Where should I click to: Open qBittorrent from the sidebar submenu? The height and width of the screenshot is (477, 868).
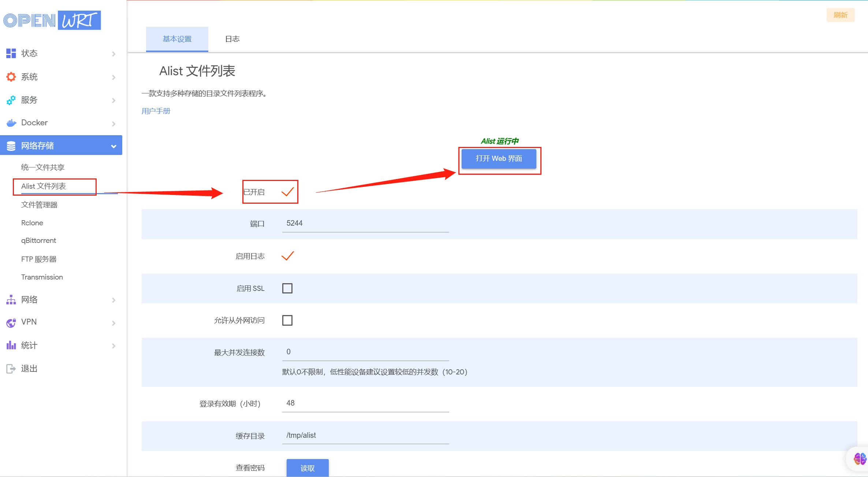[x=38, y=241]
